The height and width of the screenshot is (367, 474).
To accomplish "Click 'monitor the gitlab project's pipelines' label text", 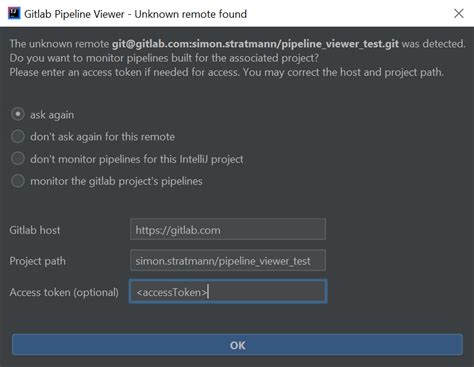I will pos(116,181).
